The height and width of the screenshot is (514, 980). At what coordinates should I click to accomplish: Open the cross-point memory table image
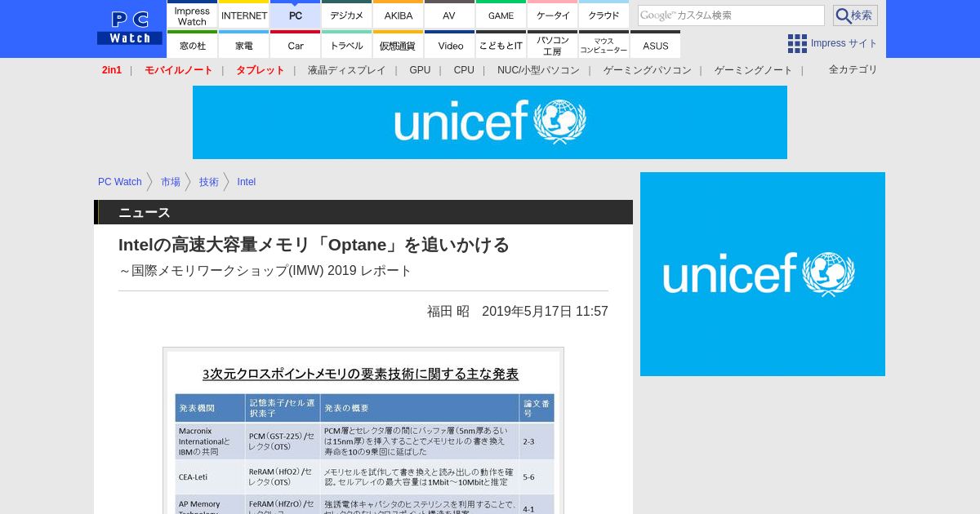point(363,431)
